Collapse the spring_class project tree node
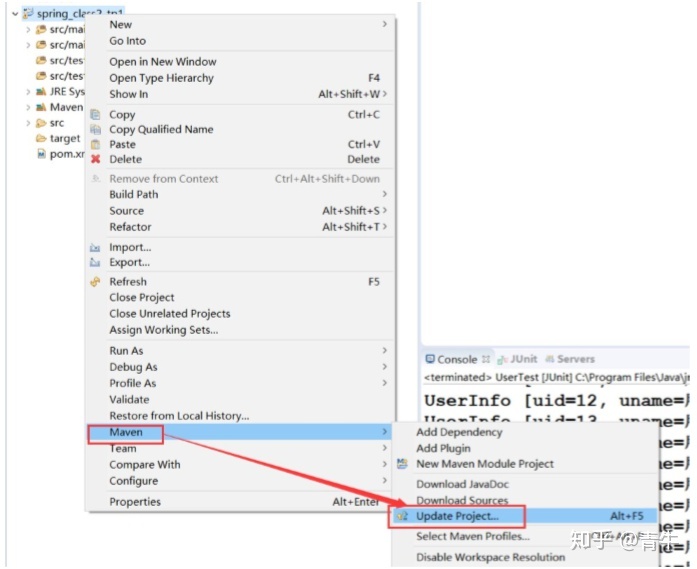Screen dimensions: 697x569 15,14
